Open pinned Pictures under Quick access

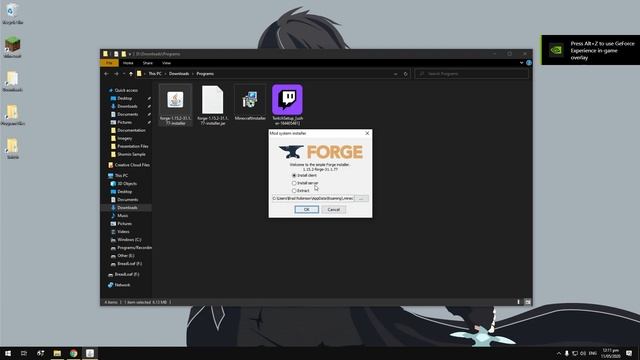(x=124, y=122)
